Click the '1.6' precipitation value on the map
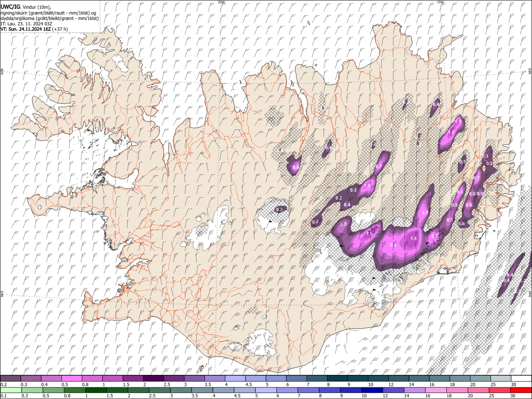The height and width of the screenshot is (399, 532). tap(369, 234)
